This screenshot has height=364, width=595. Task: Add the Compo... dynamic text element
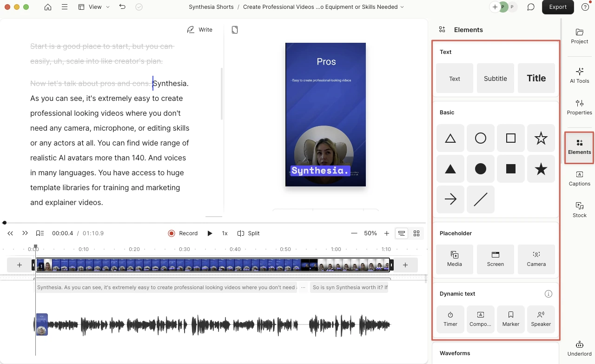coord(481,319)
